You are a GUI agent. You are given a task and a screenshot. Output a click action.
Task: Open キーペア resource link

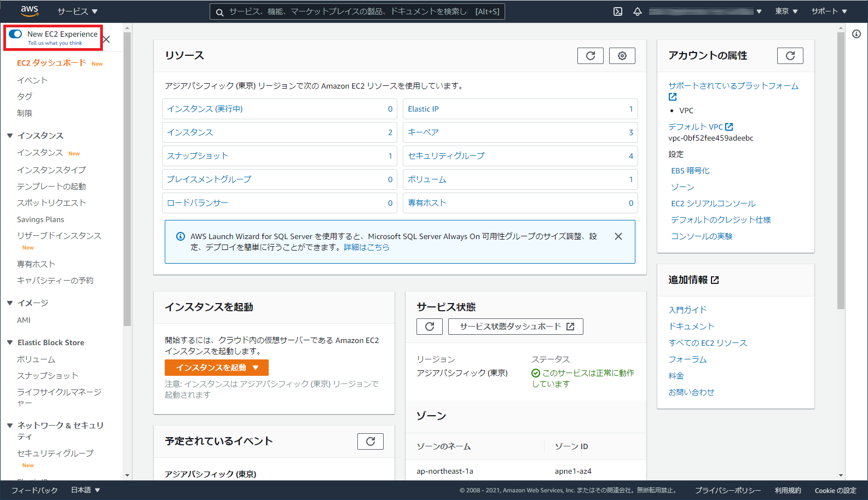[423, 132]
